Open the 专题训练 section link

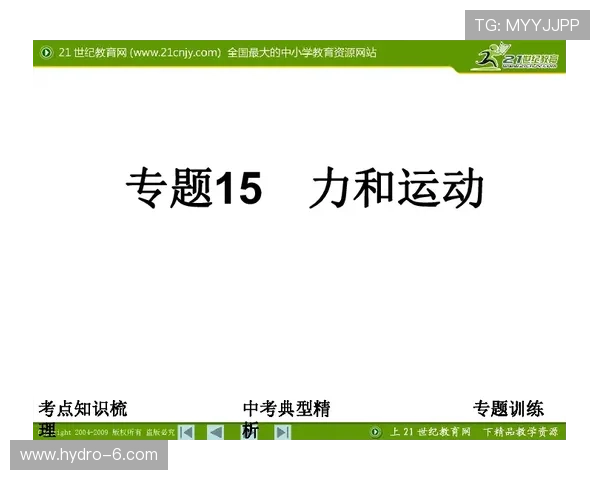(508, 409)
